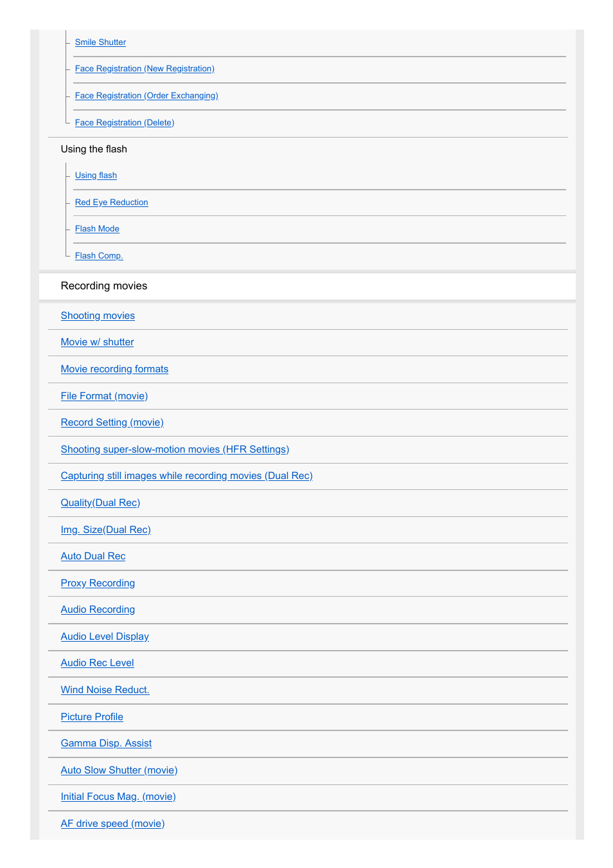Go to Movie recording formats
The image size is (613, 868).
(x=114, y=369)
